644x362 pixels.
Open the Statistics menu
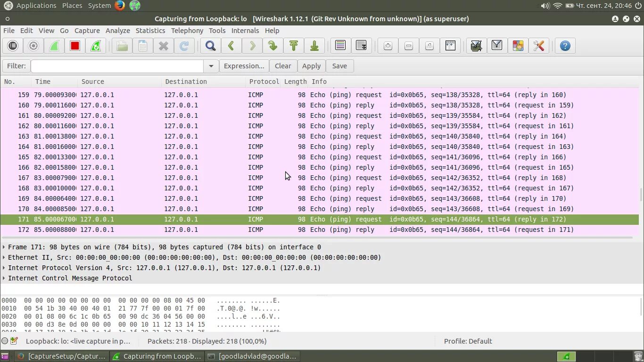coord(150,30)
